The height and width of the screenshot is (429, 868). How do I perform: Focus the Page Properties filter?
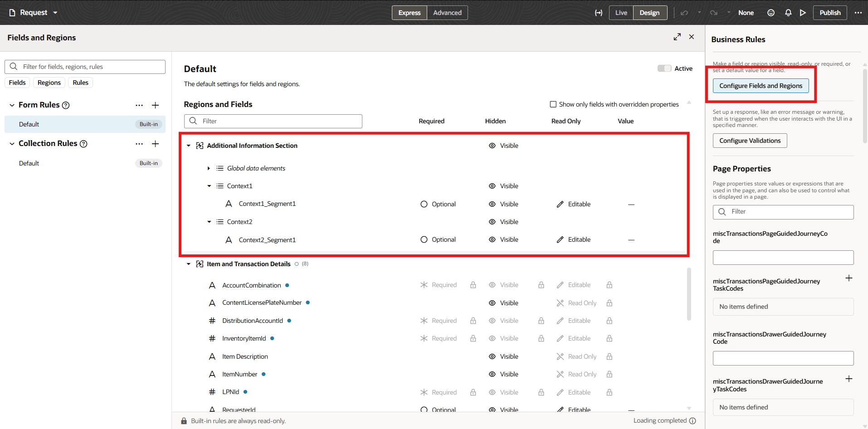(783, 212)
